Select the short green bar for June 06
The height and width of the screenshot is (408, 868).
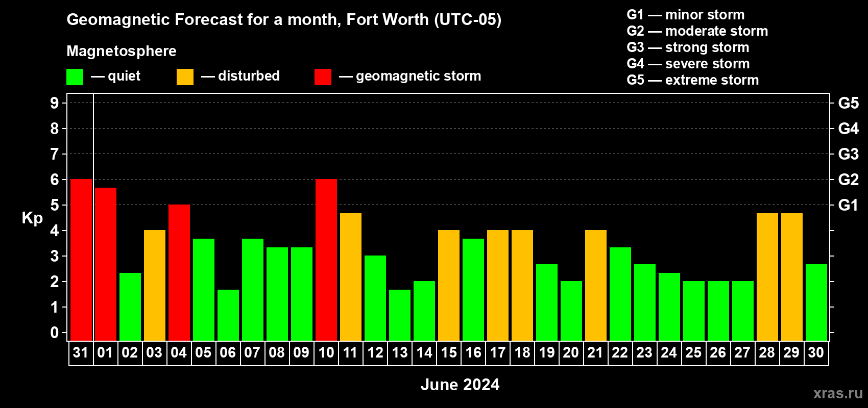point(228,315)
